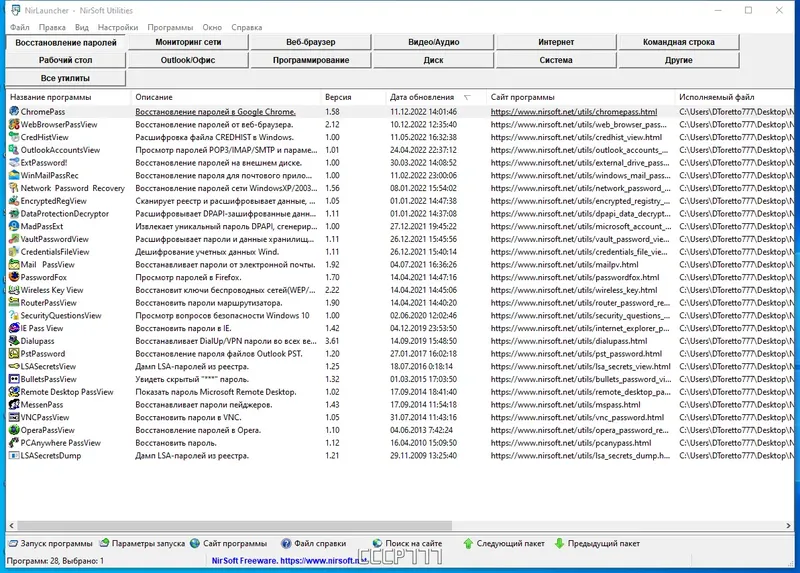The height and width of the screenshot is (573, 800).
Task: Click the OutlookAccountsView icon
Action: 14,150
